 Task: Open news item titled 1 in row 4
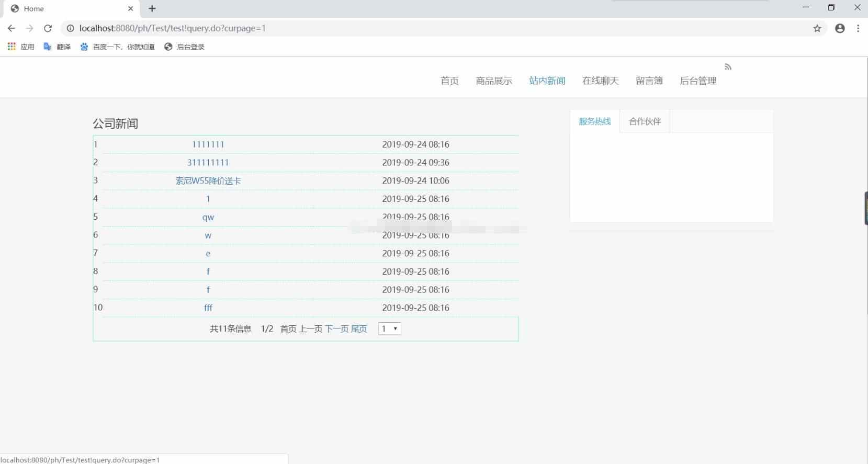pyautogui.click(x=208, y=199)
